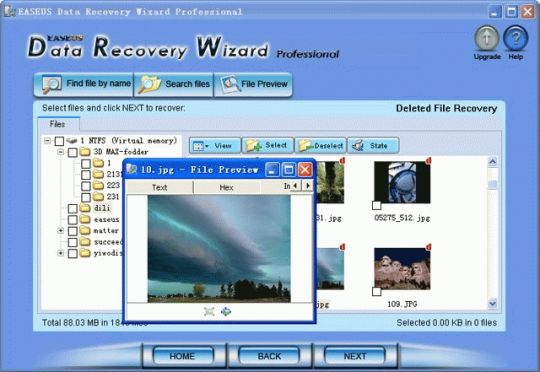Click the fit-to-window icon below preview
The height and width of the screenshot is (372, 540).
point(209,312)
